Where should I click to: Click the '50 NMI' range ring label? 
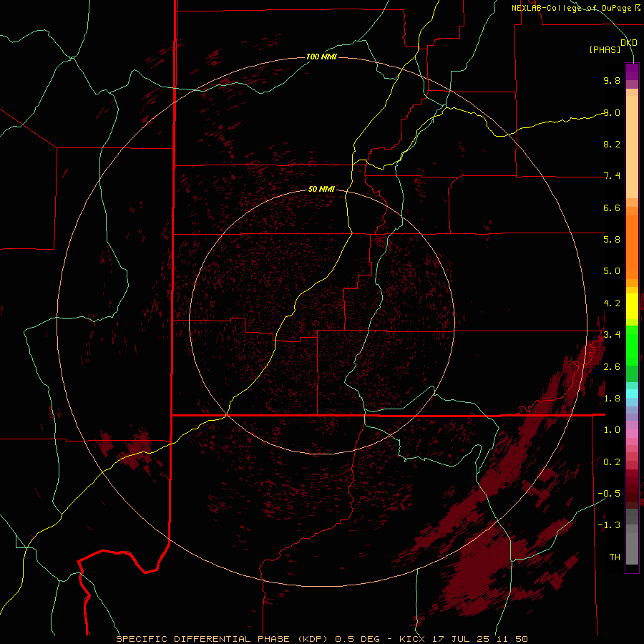tap(321, 189)
